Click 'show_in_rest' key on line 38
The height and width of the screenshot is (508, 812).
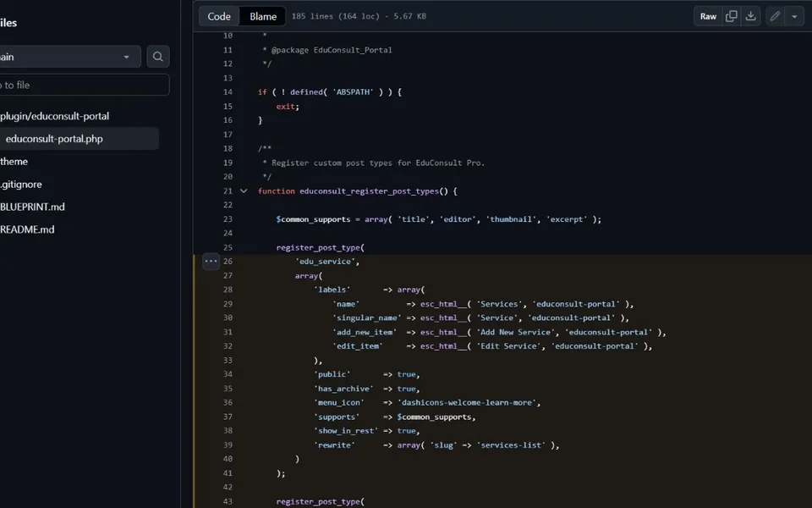(x=346, y=431)
